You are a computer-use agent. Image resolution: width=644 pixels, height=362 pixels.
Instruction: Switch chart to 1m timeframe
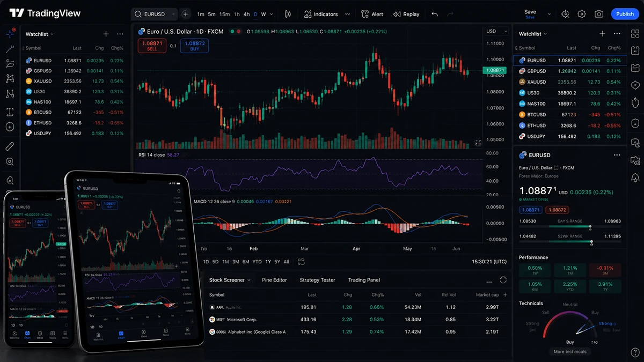(201, 14)
